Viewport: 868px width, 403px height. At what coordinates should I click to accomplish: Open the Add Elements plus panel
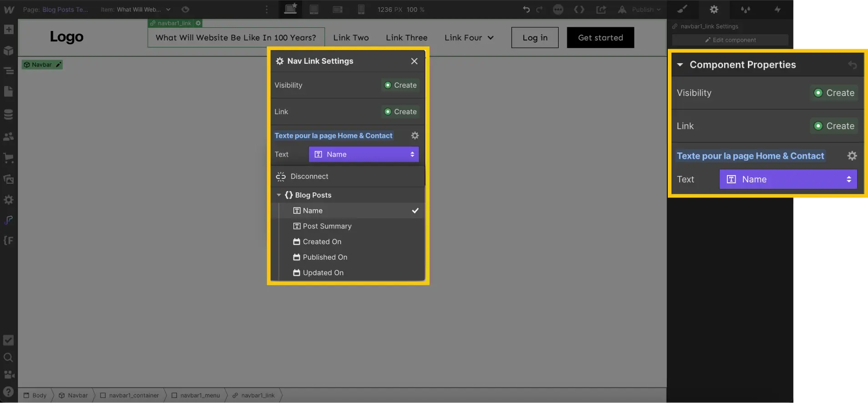(9, 30)
